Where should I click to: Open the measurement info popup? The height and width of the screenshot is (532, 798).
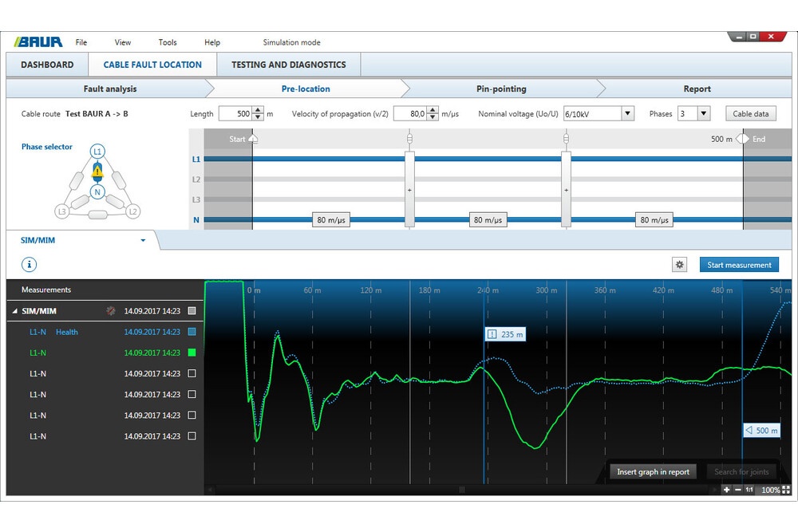(x=29, y=264)
